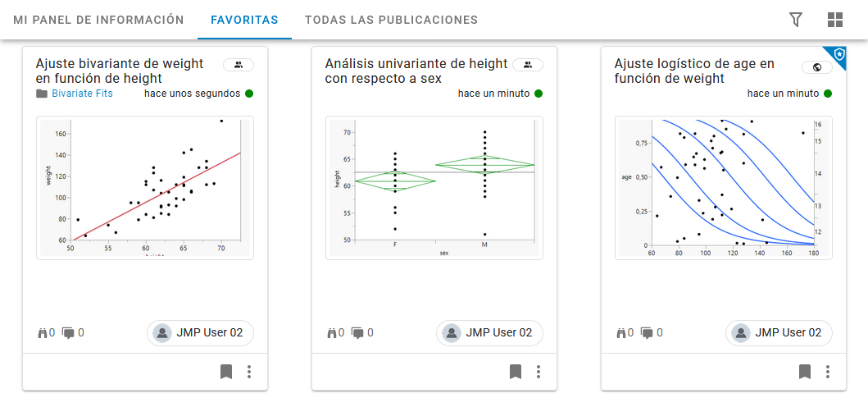Screen dimensions: 868x407
Task: Toggle bookmark on bivariate weight card
Action: click(226, 372)
